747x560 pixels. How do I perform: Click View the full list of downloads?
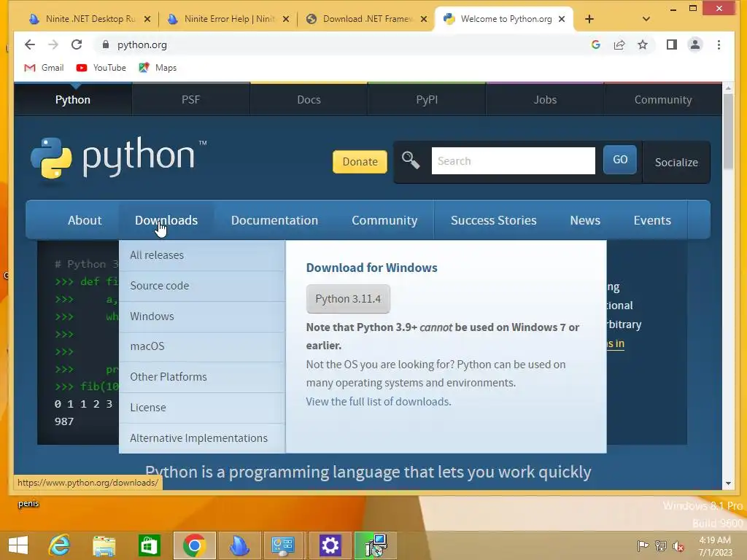(379, 402)
